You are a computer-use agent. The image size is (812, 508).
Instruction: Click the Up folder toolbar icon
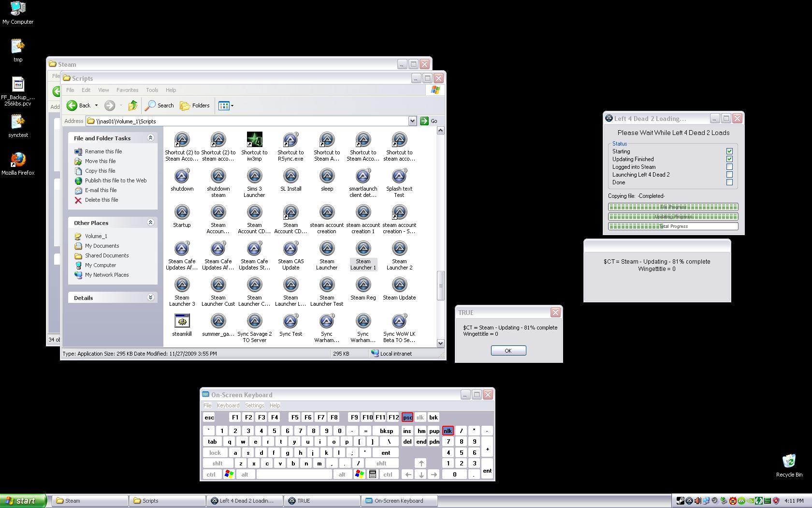click(x=133, y=105)
